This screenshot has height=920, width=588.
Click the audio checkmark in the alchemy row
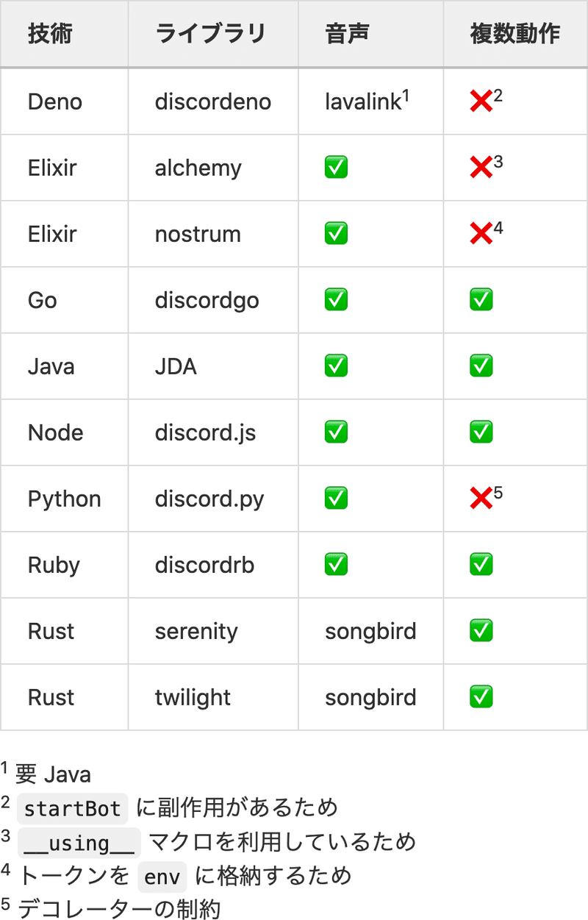click(x=336, y=168)
